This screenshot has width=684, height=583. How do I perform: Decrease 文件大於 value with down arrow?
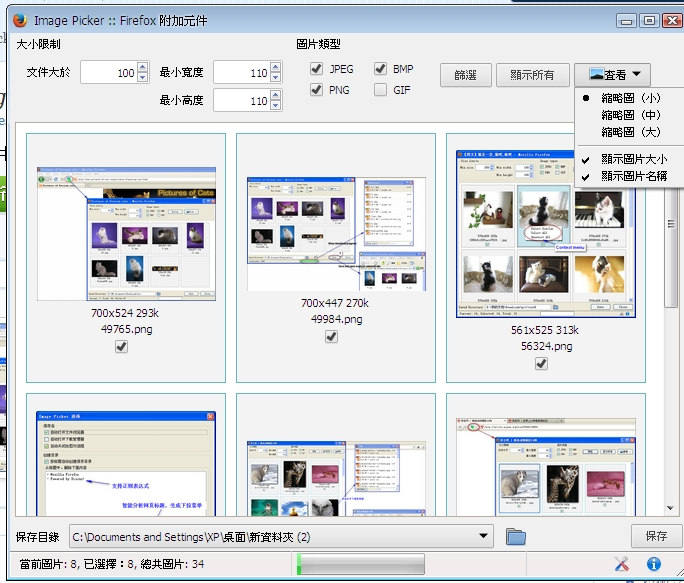point(143,78)
